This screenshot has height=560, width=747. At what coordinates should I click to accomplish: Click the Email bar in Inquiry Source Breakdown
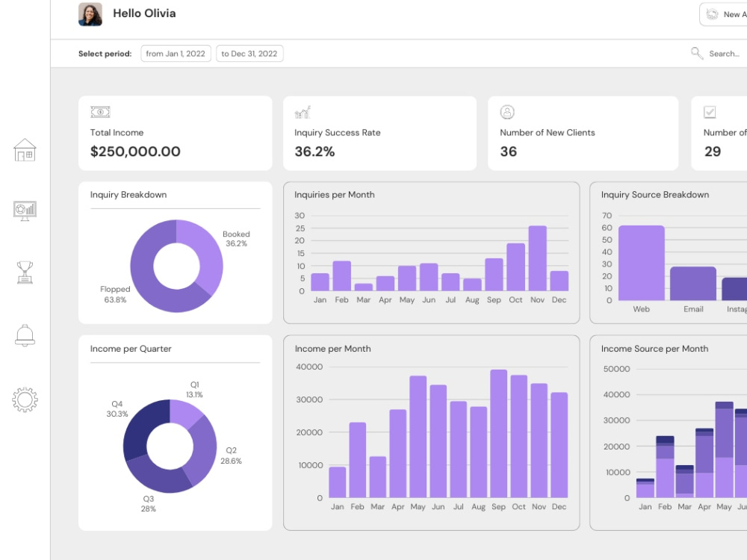pyautogui.click(x=693, y=283)
